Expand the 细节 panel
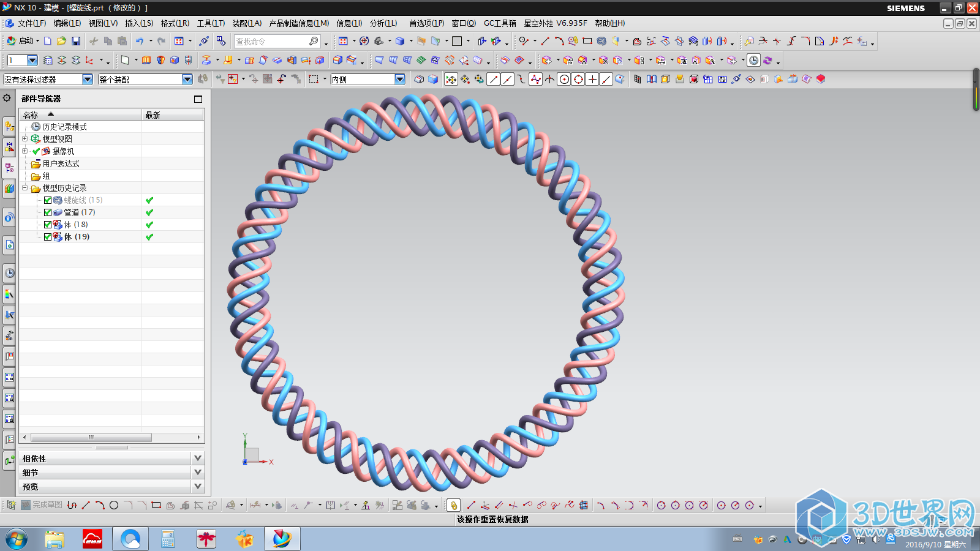Viewport: 980px width, 551px height. pyautogui.click(x=197, y=472)
